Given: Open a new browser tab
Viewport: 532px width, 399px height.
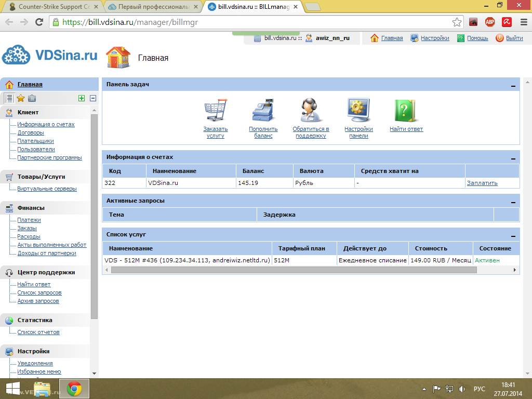Looking at the screenshot, I should [312, 7].
